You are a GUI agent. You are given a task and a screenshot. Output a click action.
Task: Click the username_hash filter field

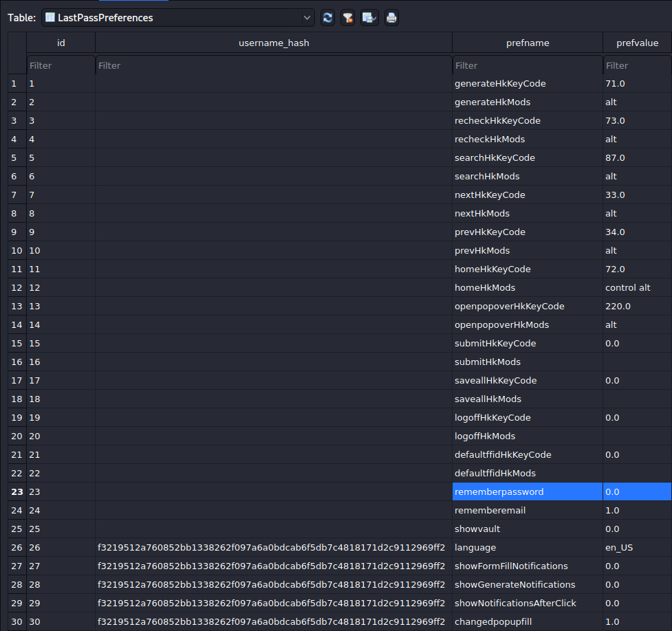tap(273, 65)
